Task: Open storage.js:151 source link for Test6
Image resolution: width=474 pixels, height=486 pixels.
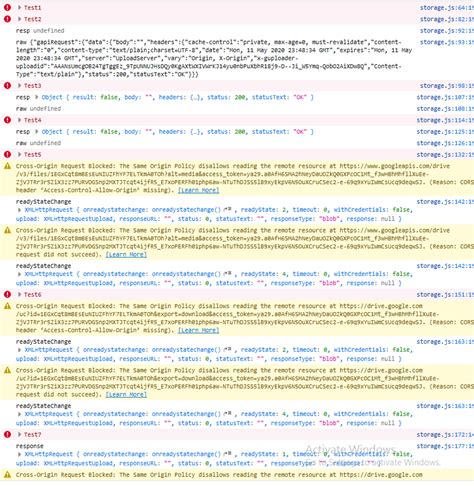Action: [x=445, y=294]
